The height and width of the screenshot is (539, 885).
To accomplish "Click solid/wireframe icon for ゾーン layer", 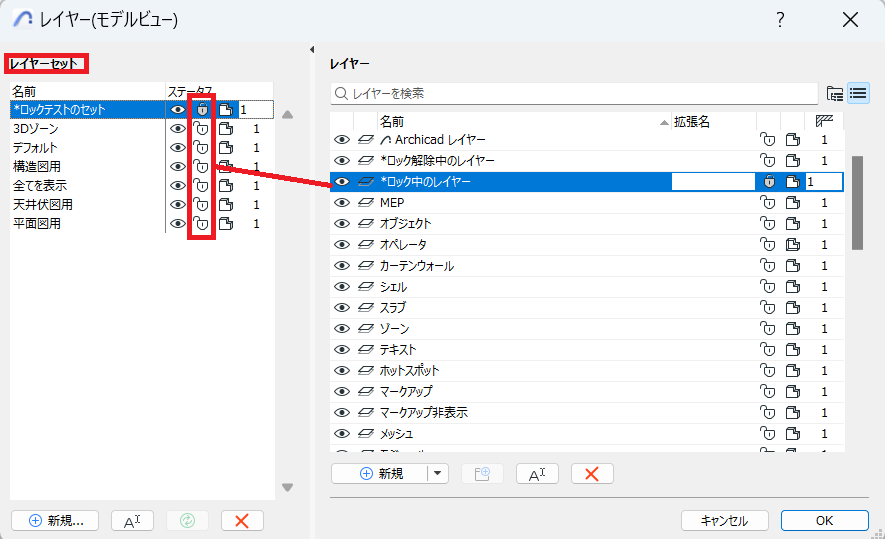I will [793, 328].
